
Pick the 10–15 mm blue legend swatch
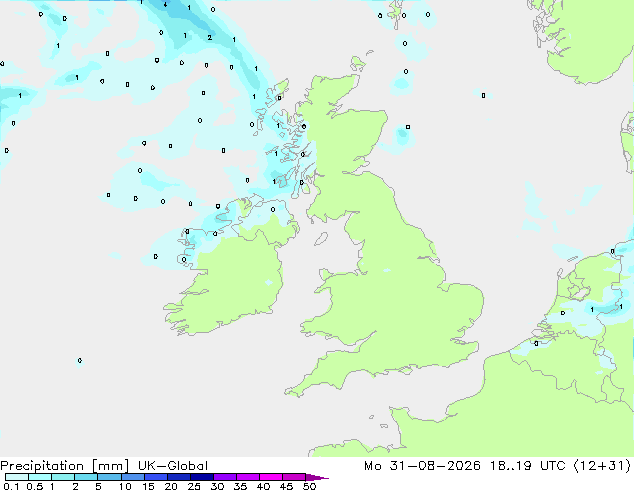tap(133, 477)
